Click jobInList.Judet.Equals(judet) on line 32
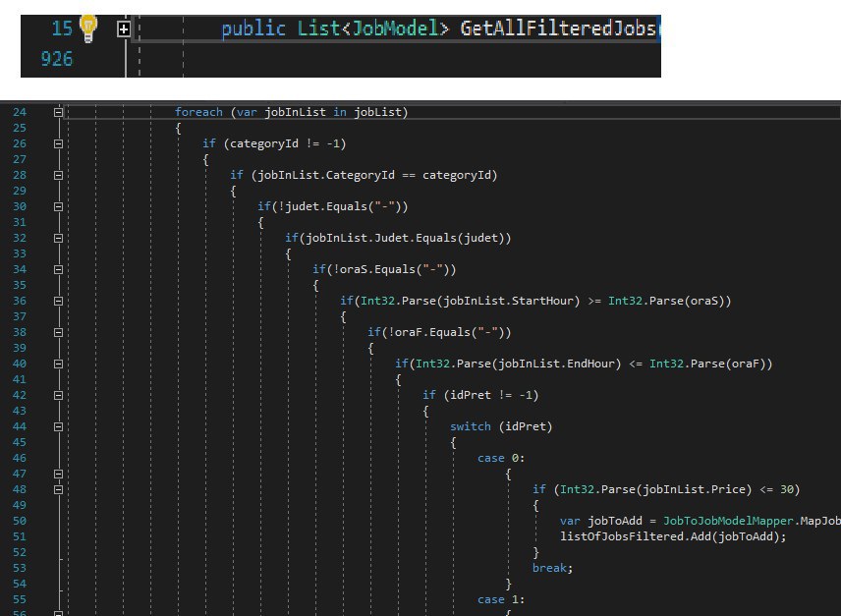 (x=405, y=238)
